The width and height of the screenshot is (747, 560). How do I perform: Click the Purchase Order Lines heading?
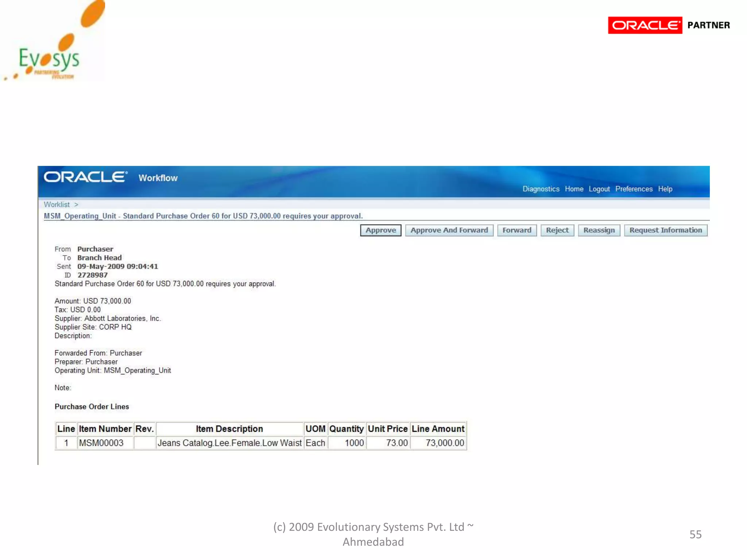(x=92, y=407)
